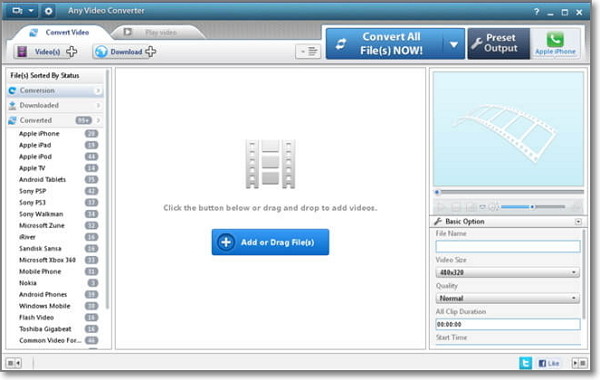Screen dimensions: 600x380
Task: Expand the Converted row chevron
Action: [98, 120]
